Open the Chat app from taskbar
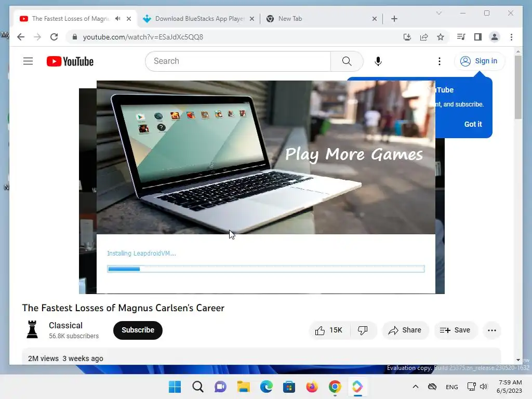The width and height of the screenshot is (532, 399). click(220, 387)
